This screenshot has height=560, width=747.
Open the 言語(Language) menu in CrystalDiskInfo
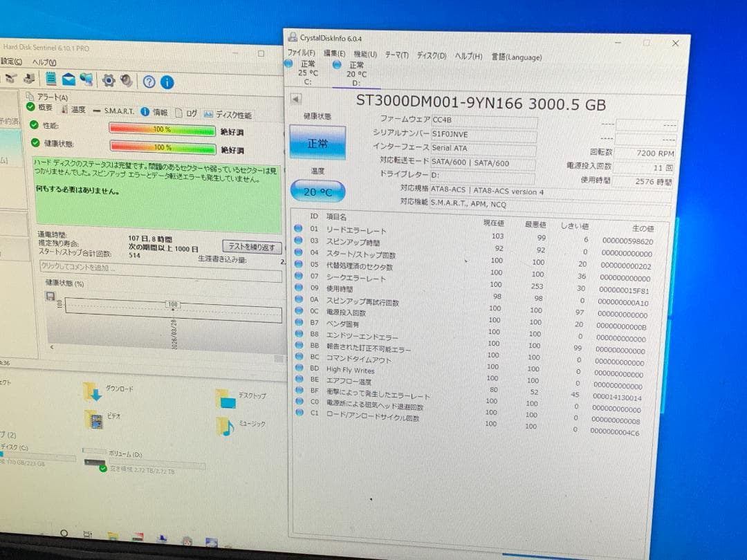pos(517,57)
